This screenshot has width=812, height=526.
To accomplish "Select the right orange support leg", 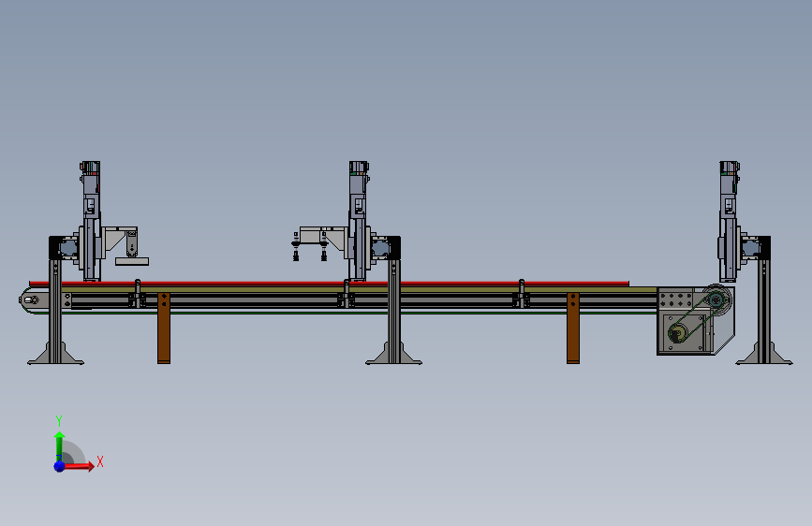I will (573, 329).
